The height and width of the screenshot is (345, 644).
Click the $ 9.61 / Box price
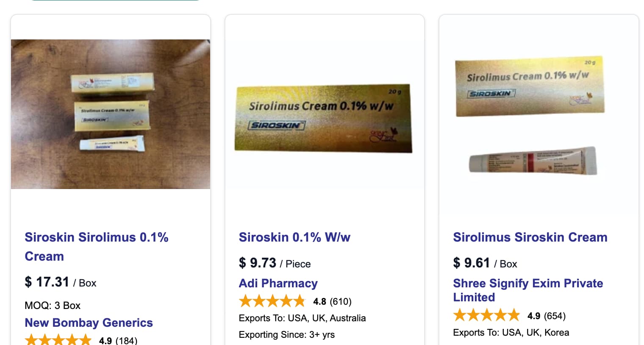pos(485,263)
